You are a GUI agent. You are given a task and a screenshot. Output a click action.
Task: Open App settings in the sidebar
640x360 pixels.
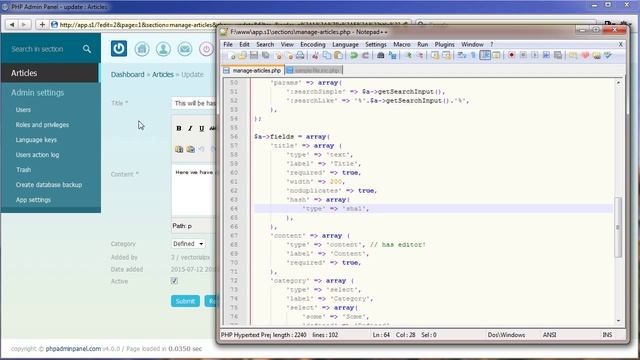pyautogui.click(x=33, y=200)
